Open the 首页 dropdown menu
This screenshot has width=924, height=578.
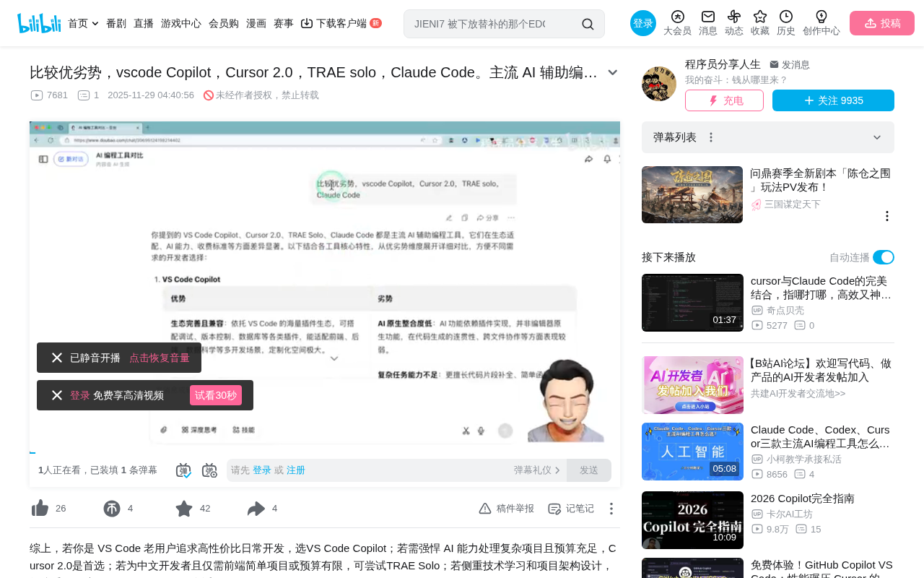(x=83, y=23)
